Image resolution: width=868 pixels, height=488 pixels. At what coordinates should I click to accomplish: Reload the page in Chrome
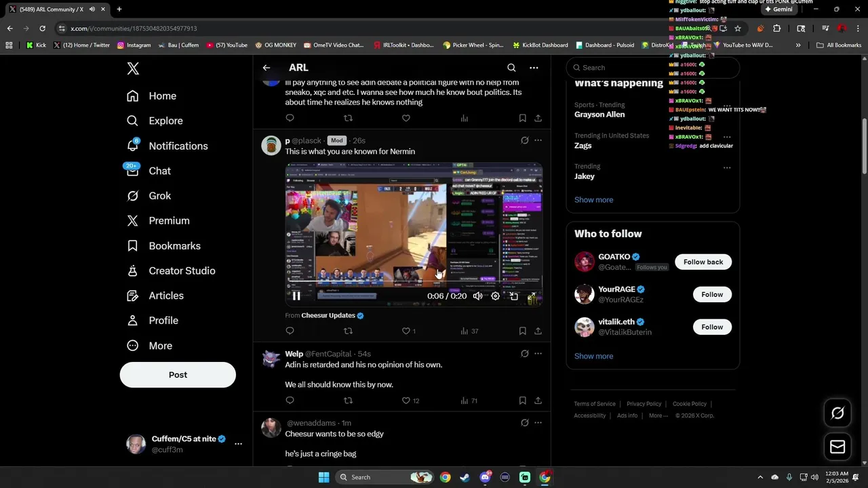click(42, 28)
